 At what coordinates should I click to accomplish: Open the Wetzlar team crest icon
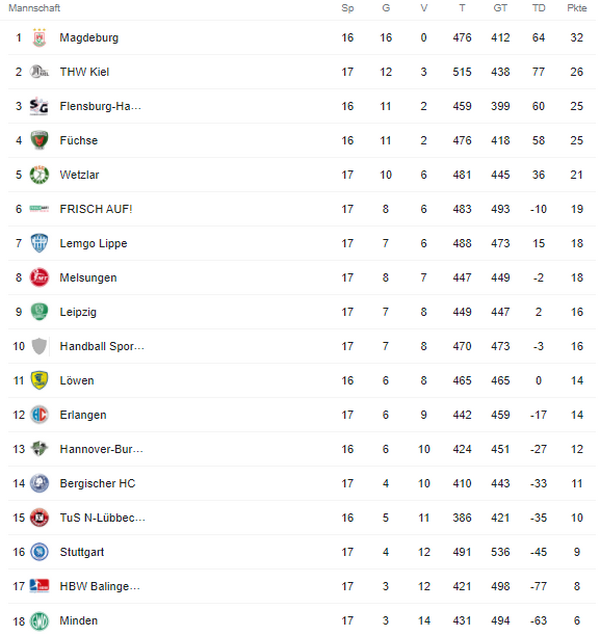[39, 175]
